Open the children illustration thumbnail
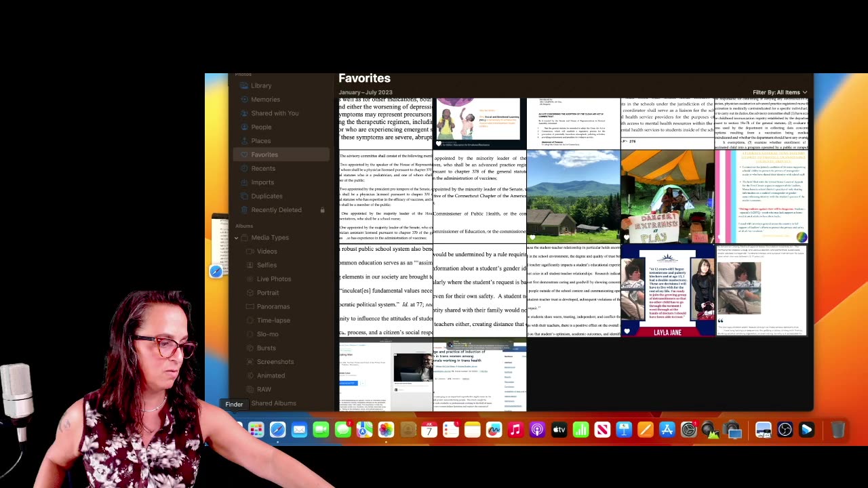The height and width of the screenshot is (488, 868). (x=479, y=123)
